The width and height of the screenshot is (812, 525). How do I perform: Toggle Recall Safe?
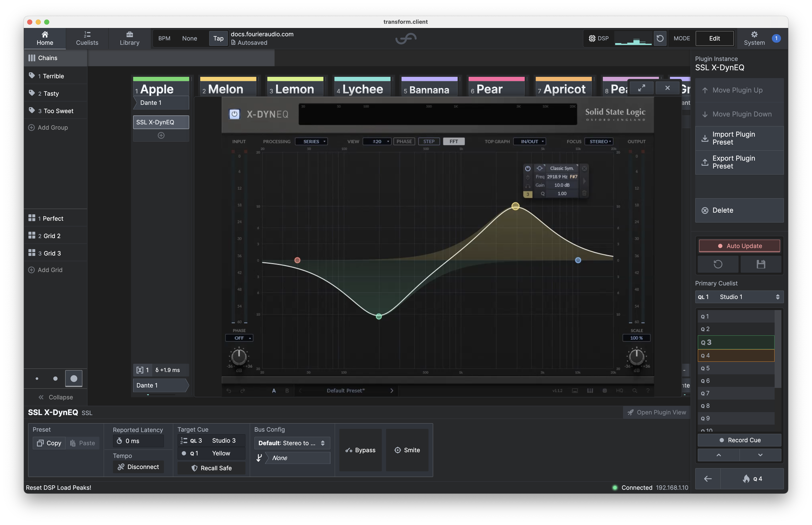tap(211, 468)
